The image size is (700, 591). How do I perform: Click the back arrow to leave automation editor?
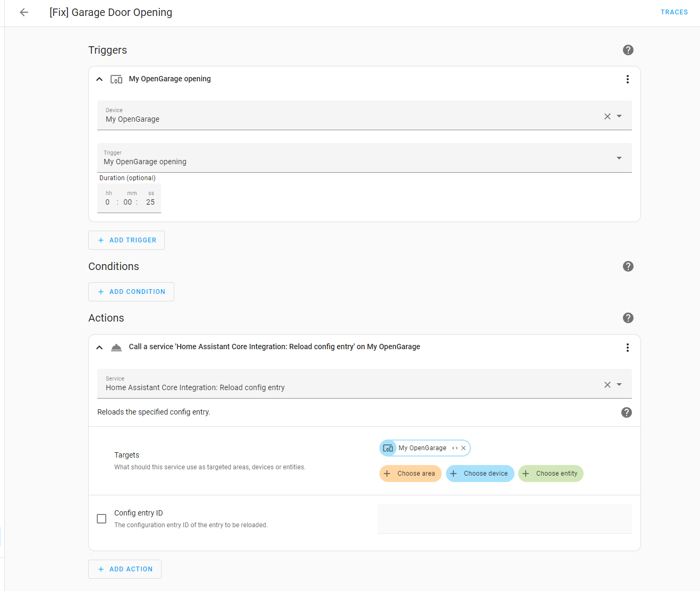(x=23, y=12)
